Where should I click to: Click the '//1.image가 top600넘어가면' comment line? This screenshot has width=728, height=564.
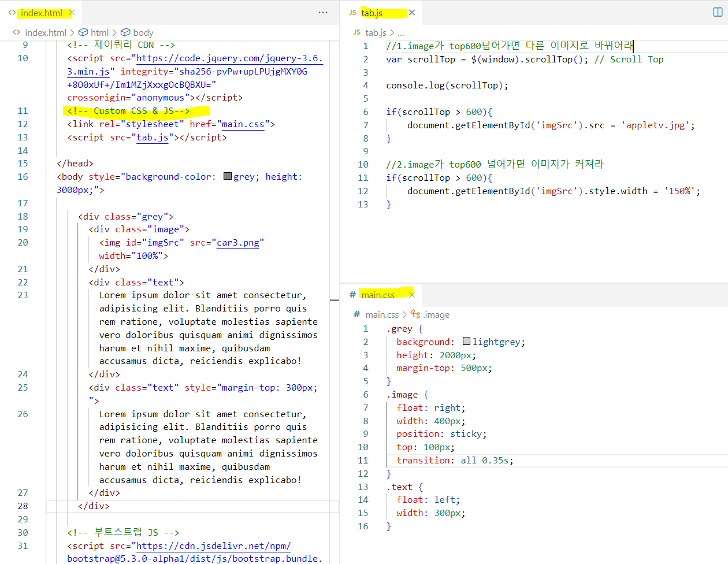click(x=510, y=46)
